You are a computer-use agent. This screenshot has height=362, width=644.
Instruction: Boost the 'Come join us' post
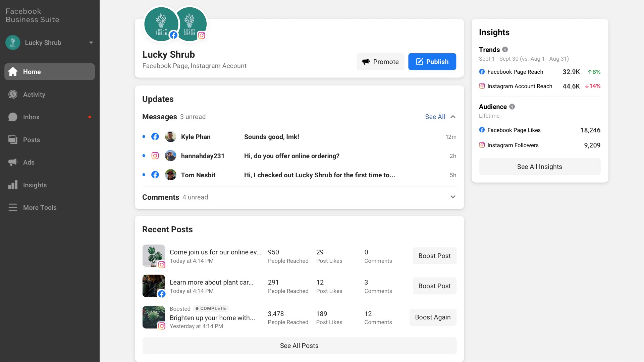(434, 256)
